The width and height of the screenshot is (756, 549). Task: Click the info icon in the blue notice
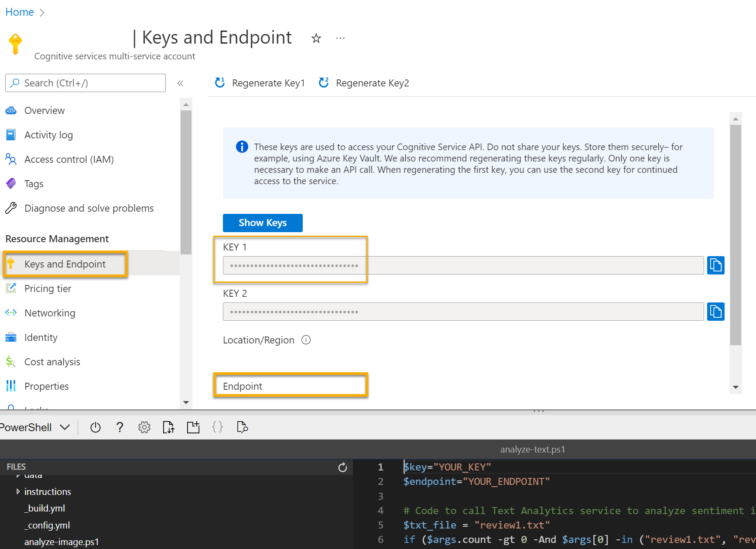[242, 147]
